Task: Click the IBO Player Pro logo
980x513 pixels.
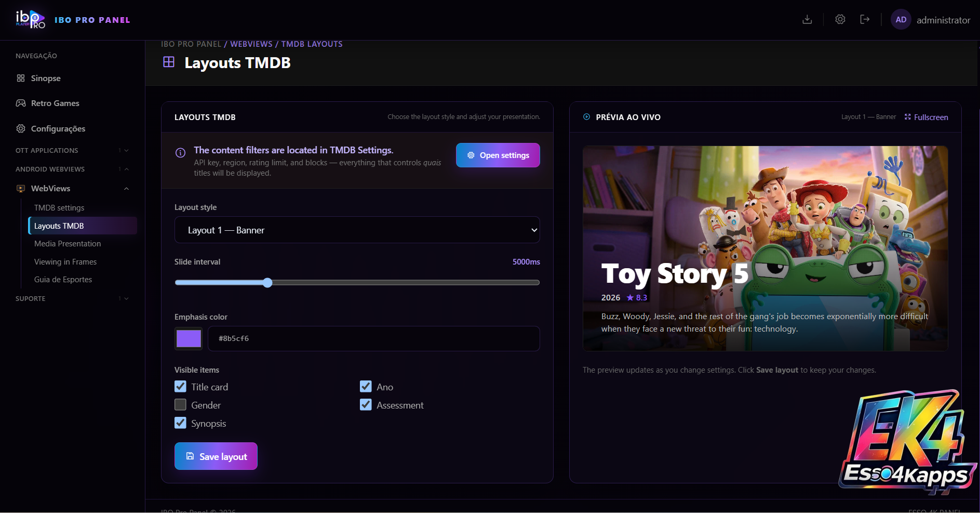Action: click(31, 20)
